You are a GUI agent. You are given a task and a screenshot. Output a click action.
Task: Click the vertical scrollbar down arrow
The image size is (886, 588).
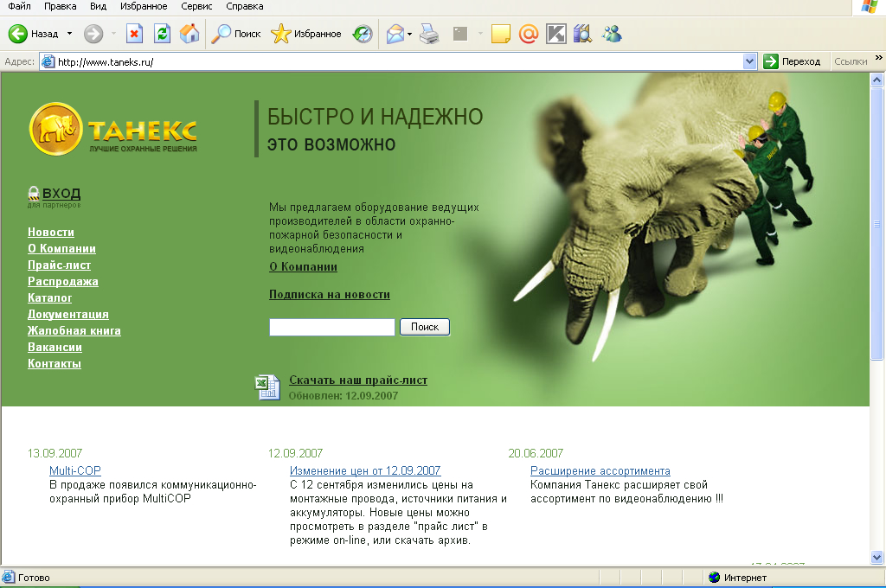[876, 557]
